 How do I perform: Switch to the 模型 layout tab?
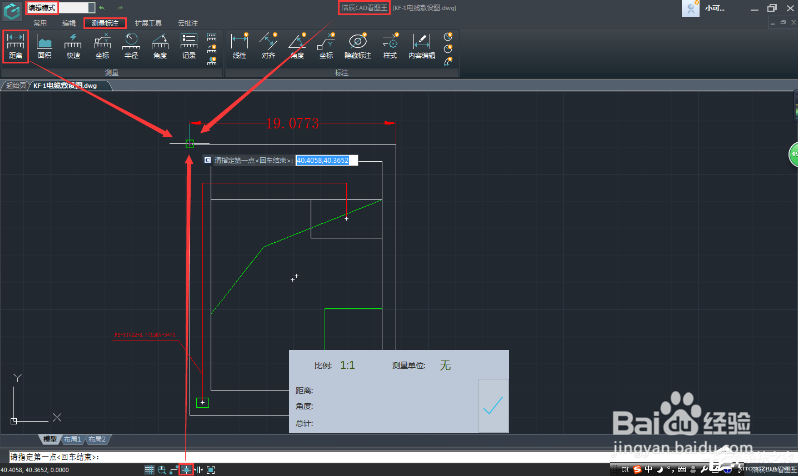(49, 439)
